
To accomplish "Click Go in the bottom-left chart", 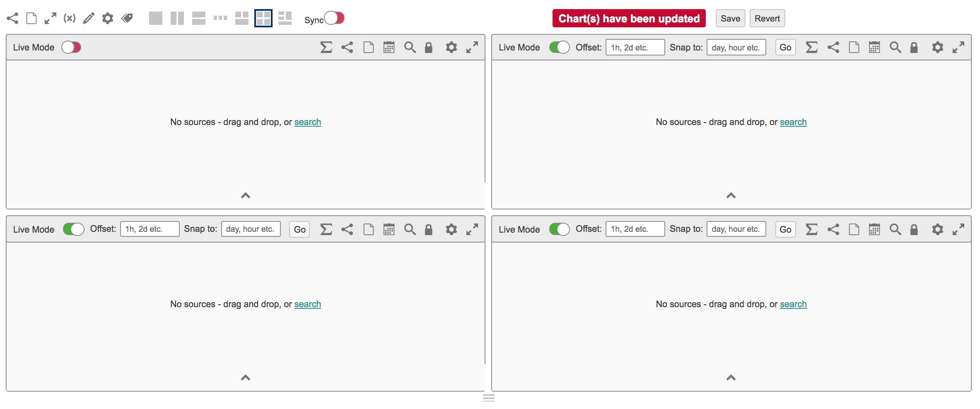I will click(x=299, y=229).
